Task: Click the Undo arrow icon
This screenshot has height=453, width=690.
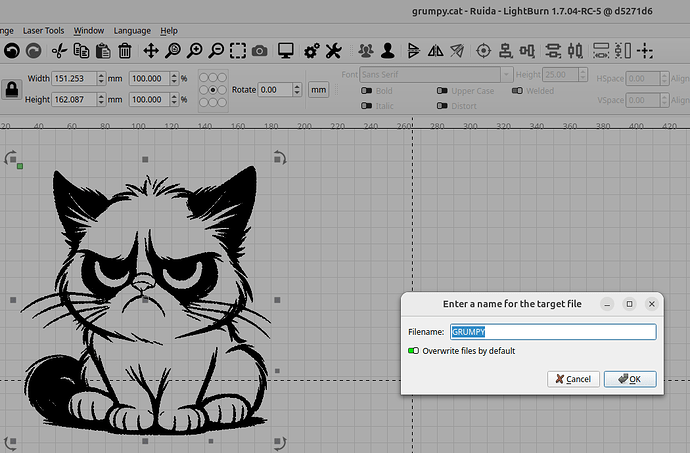Action: tap(12, 51)
